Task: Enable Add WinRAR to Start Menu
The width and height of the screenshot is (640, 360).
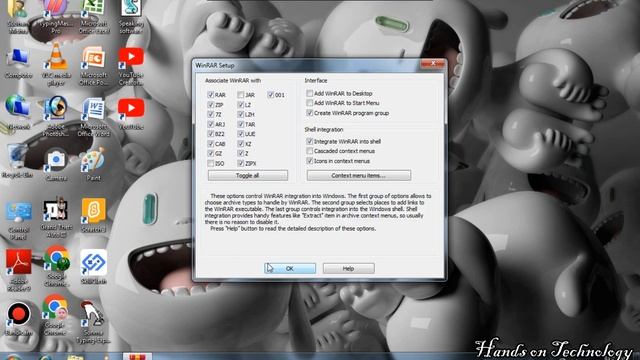Action: point(310,103)
